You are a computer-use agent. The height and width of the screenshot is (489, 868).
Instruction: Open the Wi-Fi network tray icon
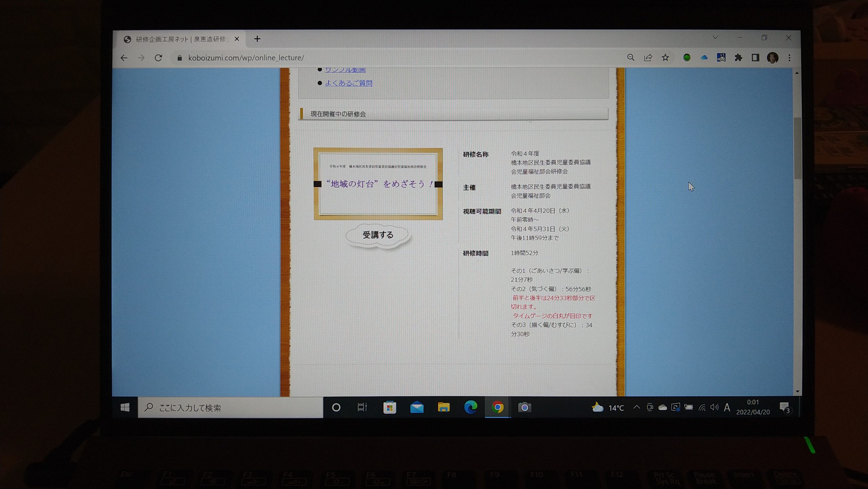coord(702,408)
